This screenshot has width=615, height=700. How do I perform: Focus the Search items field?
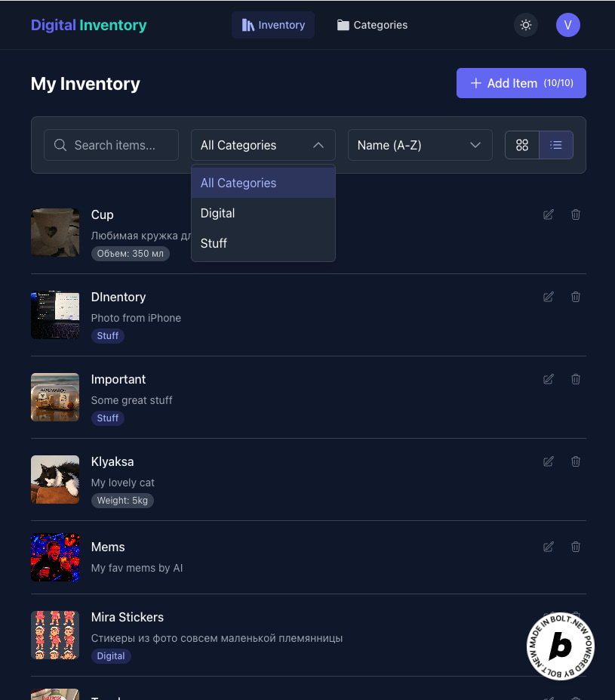pyautogui.click(x=111, y=145)
